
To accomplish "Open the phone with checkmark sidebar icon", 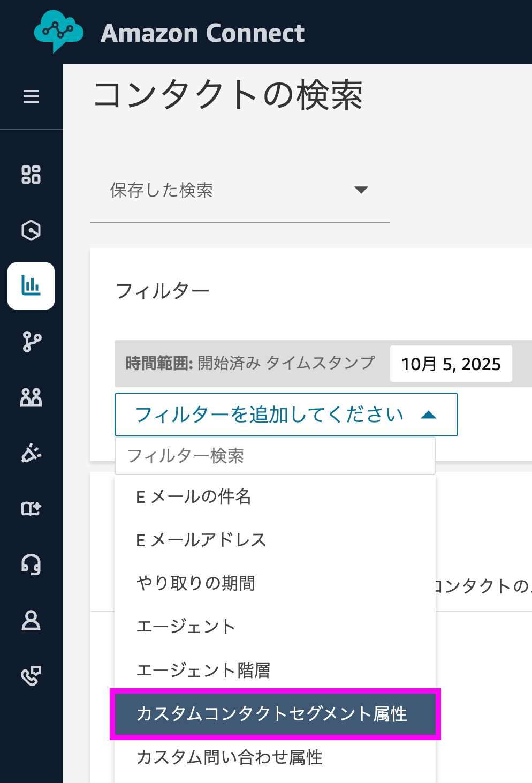I will coord(31,676).
